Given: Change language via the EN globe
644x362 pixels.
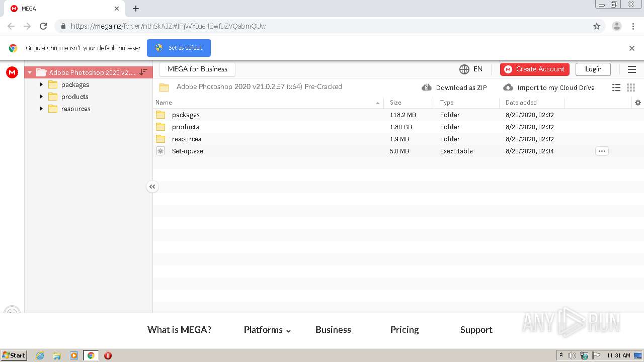Looking at the screenshot, I should click(471, 69).
